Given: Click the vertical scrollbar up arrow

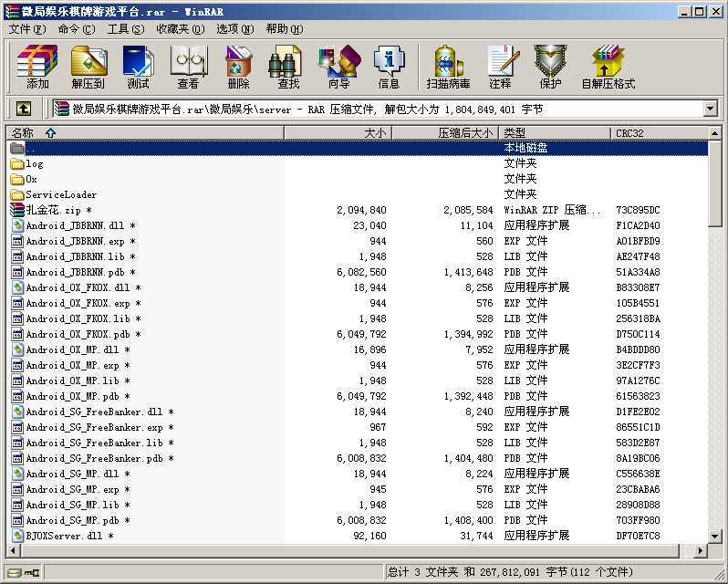Looking at the screenshot, I should pyautogui.click(x=715, y=134).
